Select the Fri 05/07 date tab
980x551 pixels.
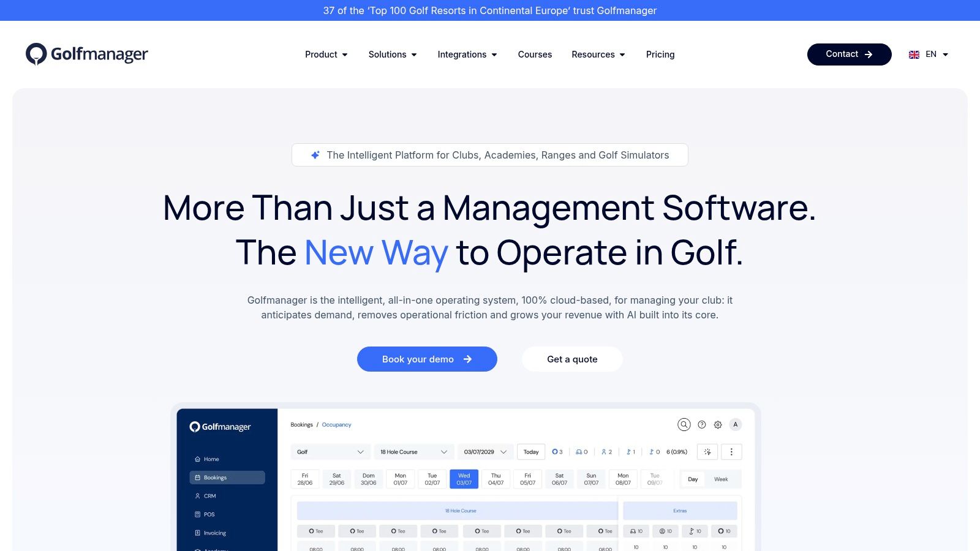[x=528, y=479]
